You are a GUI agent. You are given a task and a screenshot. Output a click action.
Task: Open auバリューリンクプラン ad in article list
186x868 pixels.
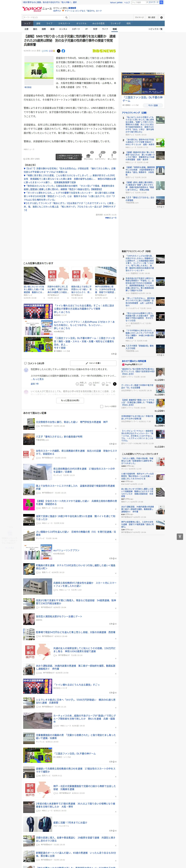click(66, 550)
